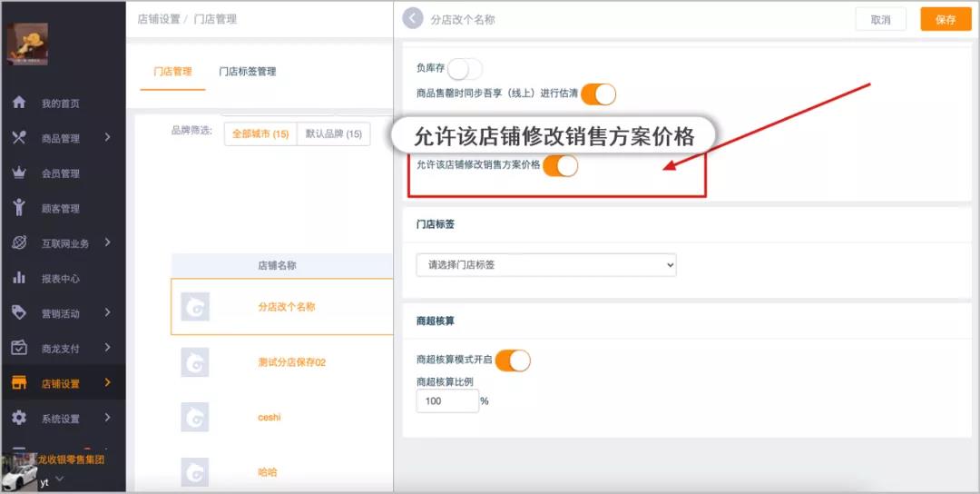The height and width of the screenshot is (494, 980).
Task: Open 会员管理 menu item
Action: coord(61,173)
